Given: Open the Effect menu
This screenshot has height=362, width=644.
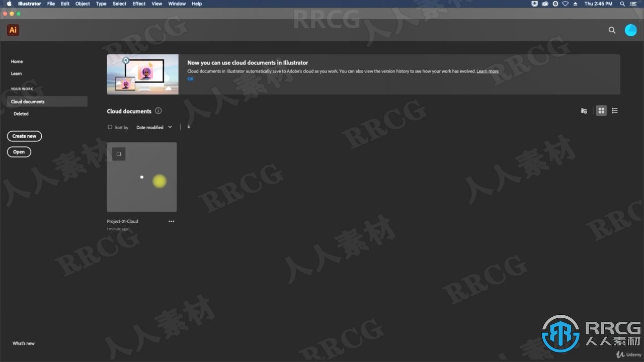Looking at the screenshot, I should (x=139, y=4).
